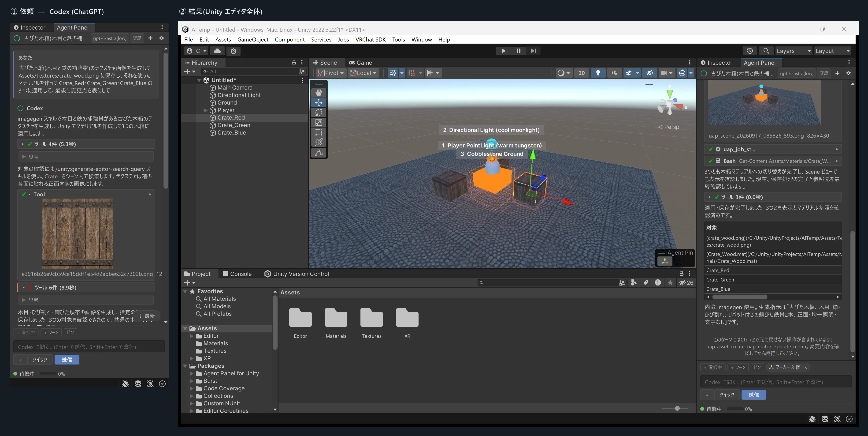Select the Rotate tool in Scene toolbar
Screen dimensions: 868x436
coord(319,112)
